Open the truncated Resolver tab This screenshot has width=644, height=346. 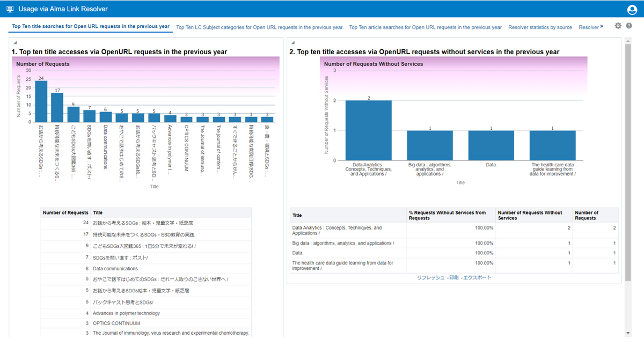tap(588, 27)
